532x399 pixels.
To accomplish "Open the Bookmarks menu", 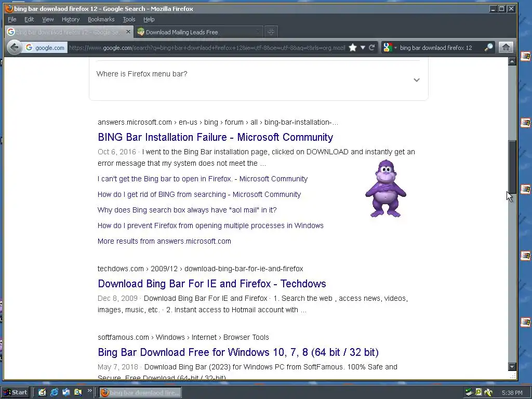I will tap(101, 19).
